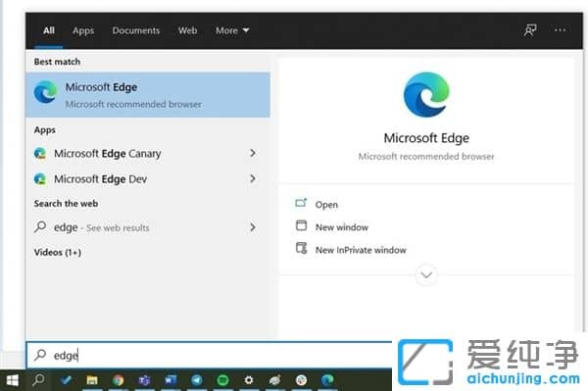
Task: Open Microsoft Edge from the taskbar
Action: point(327,380)
